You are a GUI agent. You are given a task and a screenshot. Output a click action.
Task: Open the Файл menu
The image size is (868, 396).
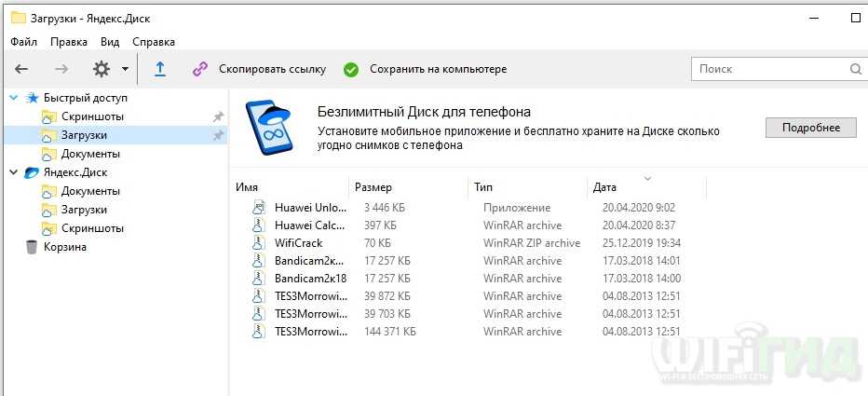(x=24, y=42)
